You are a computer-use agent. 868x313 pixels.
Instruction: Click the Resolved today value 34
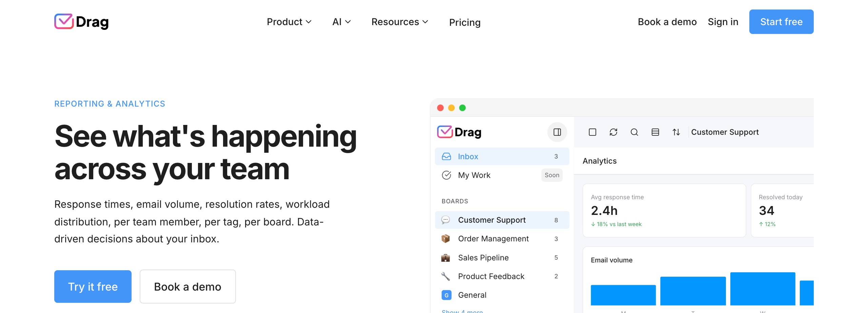pos(766,211)
